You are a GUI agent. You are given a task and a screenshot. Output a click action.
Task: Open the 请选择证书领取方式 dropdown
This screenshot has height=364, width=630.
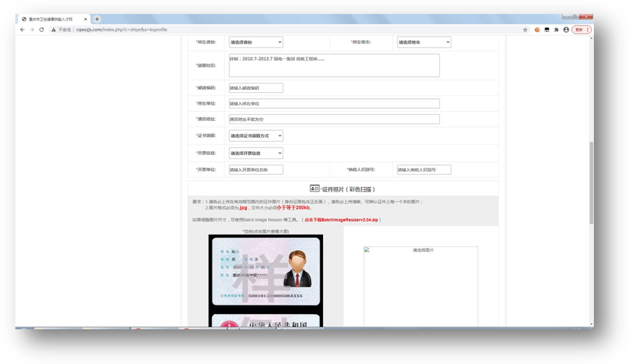(255, 136)
